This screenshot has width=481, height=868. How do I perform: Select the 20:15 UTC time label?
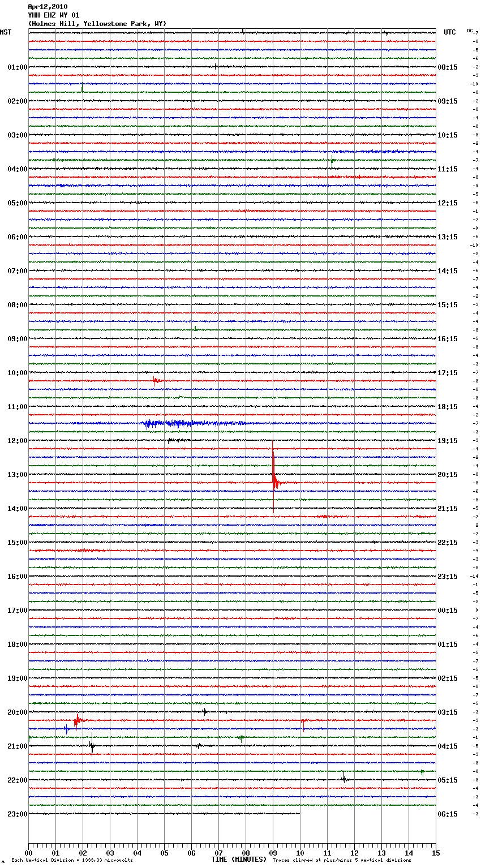[x=448, y=475]
